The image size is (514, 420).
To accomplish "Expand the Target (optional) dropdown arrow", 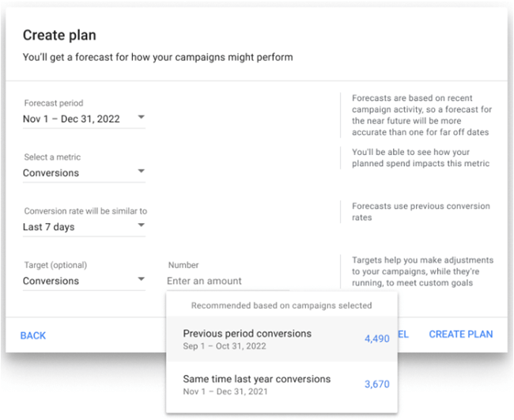I will pos(141,279).
